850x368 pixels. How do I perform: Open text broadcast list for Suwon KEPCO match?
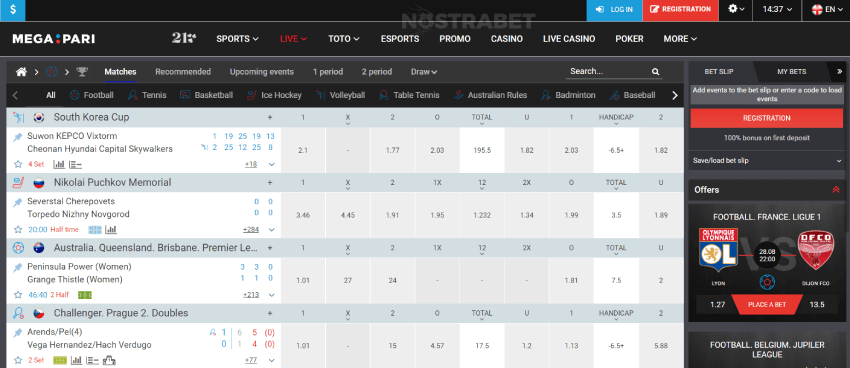[x=75, y=164]
